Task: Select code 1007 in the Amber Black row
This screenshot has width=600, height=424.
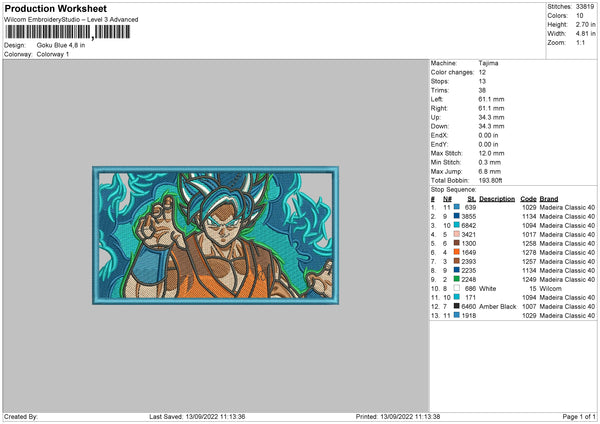Action: pyautogui.click(x=529, y=307)
